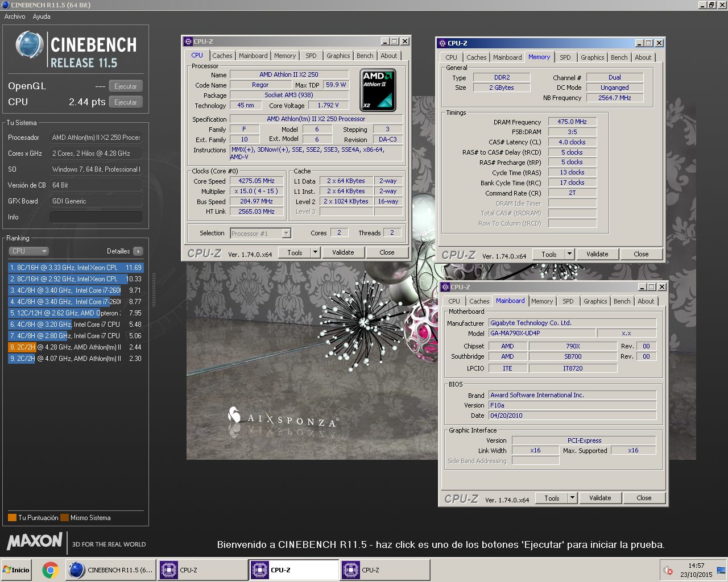Click the Core Speed value 4275.05 MHz
The image size is (728, 582).
257,181
